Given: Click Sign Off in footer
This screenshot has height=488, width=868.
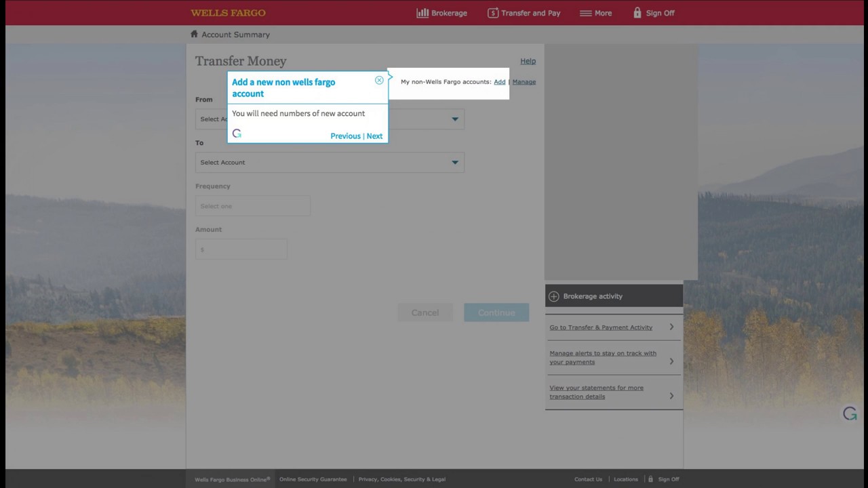Looking at the screenshot, I should point(668,479).
